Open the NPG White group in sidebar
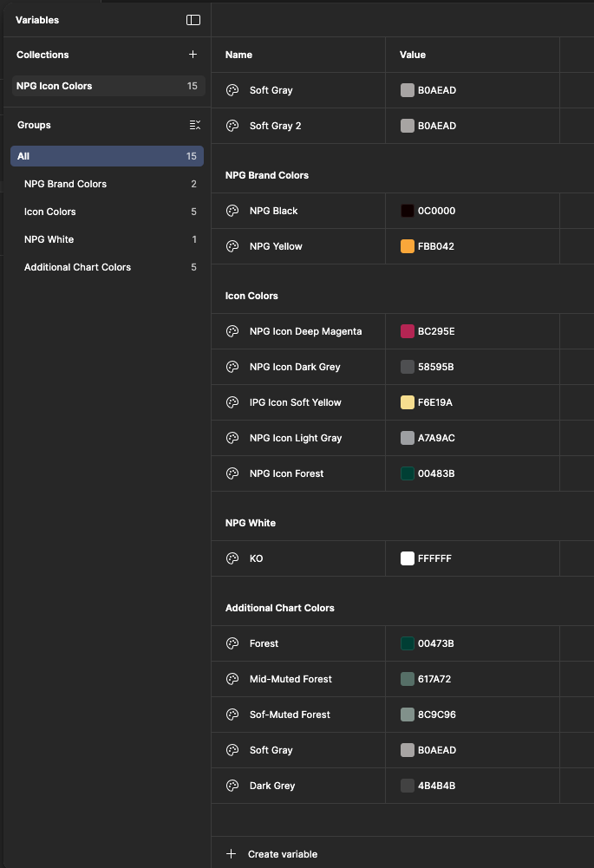The height and width of the screenshot is (868, 594). pos(107,239)
